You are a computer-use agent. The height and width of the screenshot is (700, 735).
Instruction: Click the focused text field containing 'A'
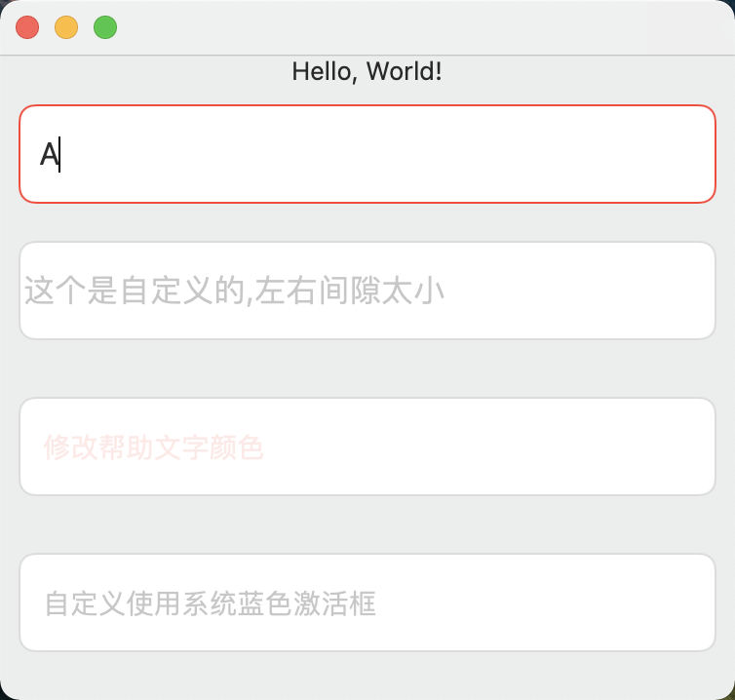coord(367,154)
